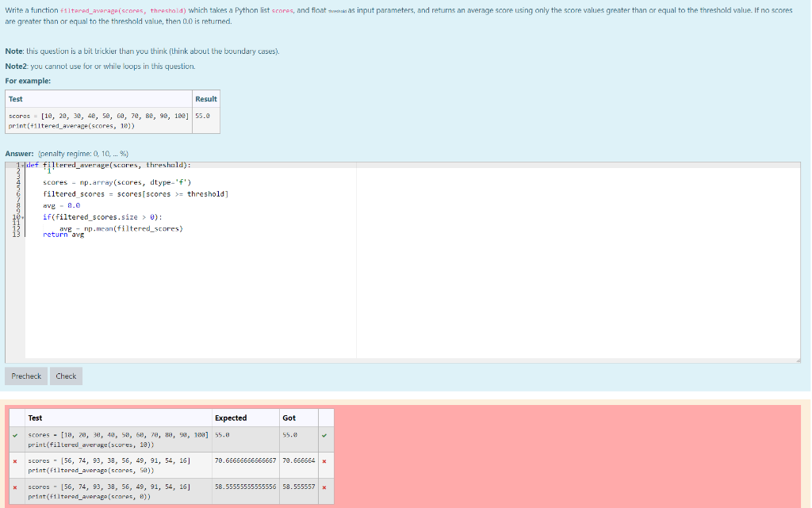Click the green pass tick left of first test

click(x=15, y=436)
